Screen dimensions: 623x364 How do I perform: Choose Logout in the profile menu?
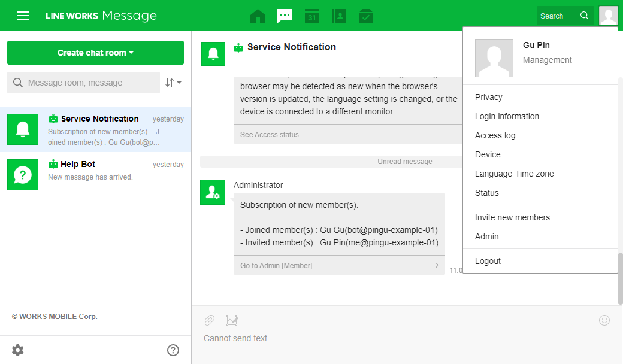pos(488,261)
